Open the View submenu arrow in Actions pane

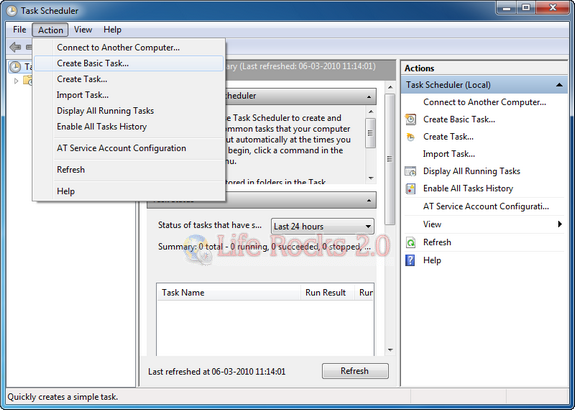560,224
